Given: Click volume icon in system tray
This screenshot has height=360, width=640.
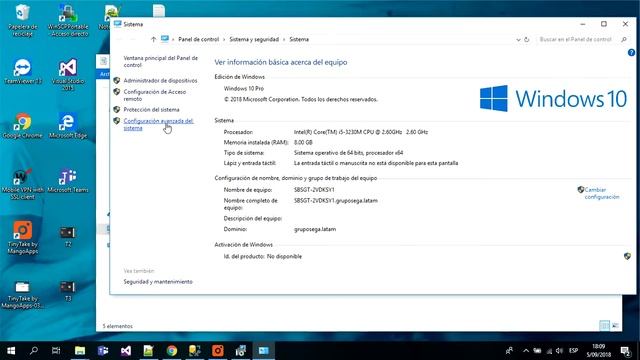Looking at the screenshot, I should click(560, 351).
